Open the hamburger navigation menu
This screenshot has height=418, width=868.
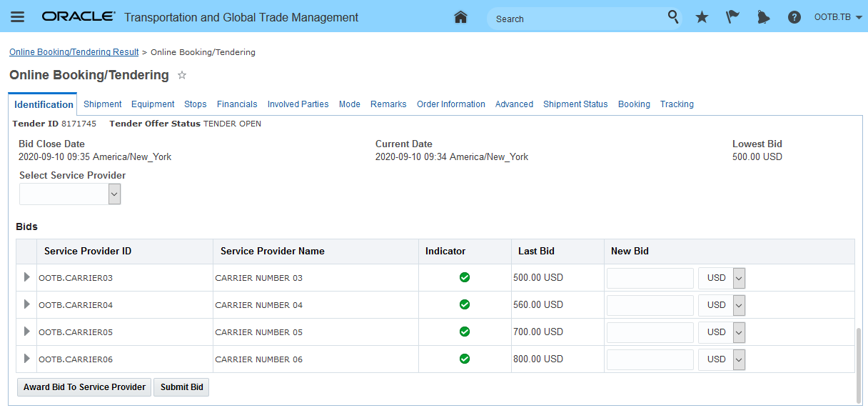(x=17, y=17)
